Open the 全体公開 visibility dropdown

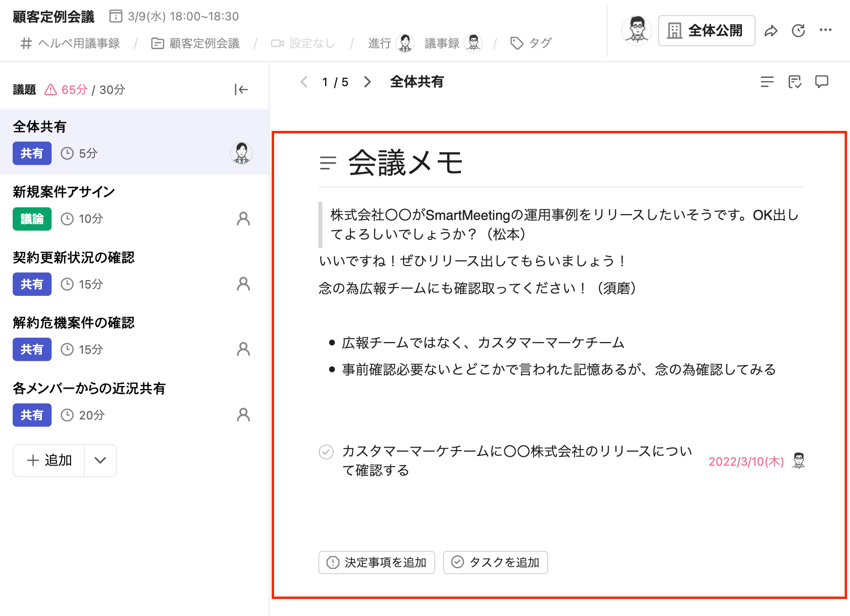point(706,31)
